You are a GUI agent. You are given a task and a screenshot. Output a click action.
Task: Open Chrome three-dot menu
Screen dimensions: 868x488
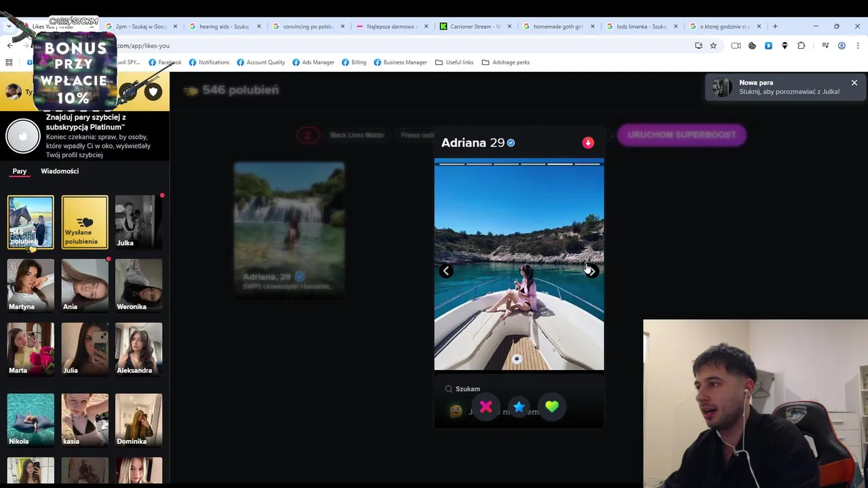(x=858, y=45)
